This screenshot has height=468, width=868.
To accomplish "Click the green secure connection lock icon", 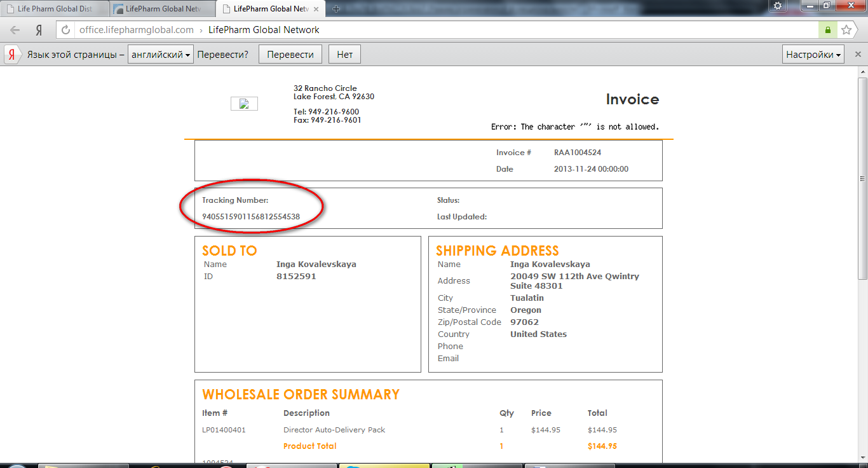I will point(827,30).
